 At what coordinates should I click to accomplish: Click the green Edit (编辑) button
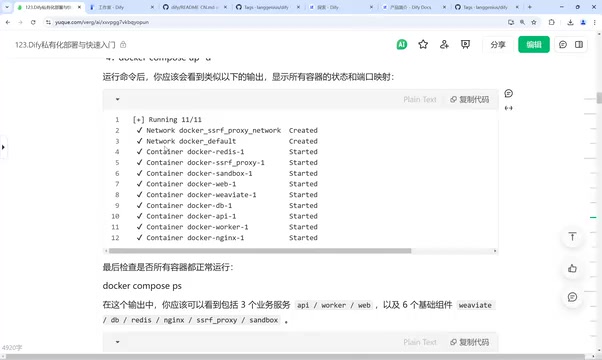[x=534, y=45]
